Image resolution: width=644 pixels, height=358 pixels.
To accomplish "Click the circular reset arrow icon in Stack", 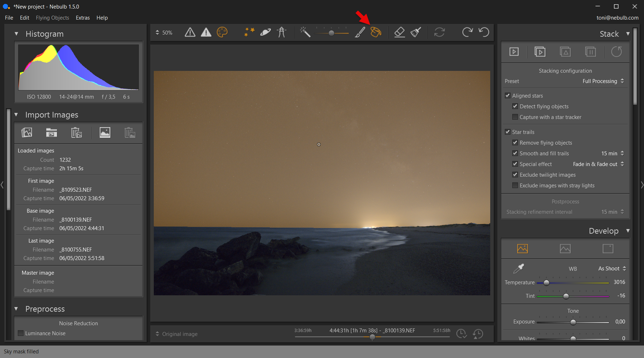I will (x=617, y=52).
